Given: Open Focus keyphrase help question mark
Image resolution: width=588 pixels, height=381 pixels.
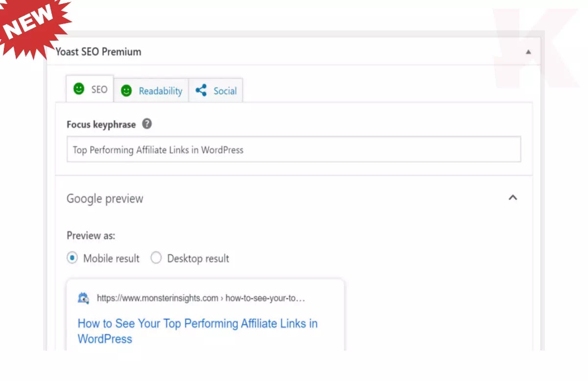Looking at the screenshot, I should coord(147,124).
